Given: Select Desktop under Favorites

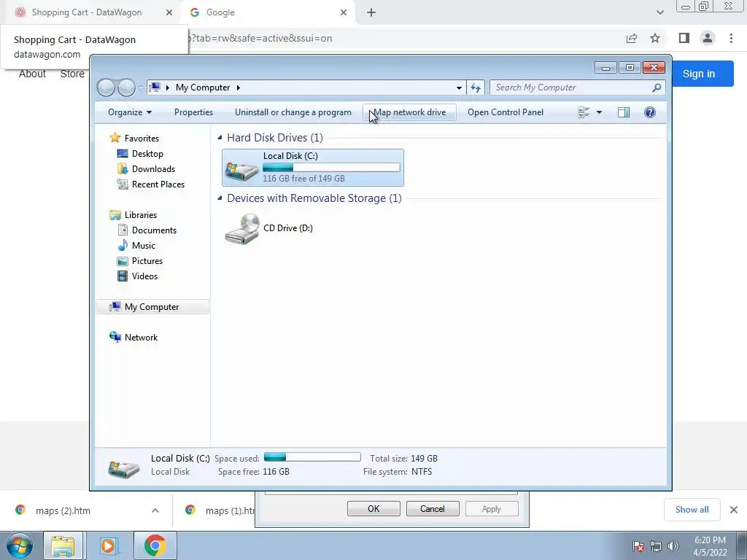Looking at the screenshot, I should coord(147,153).
